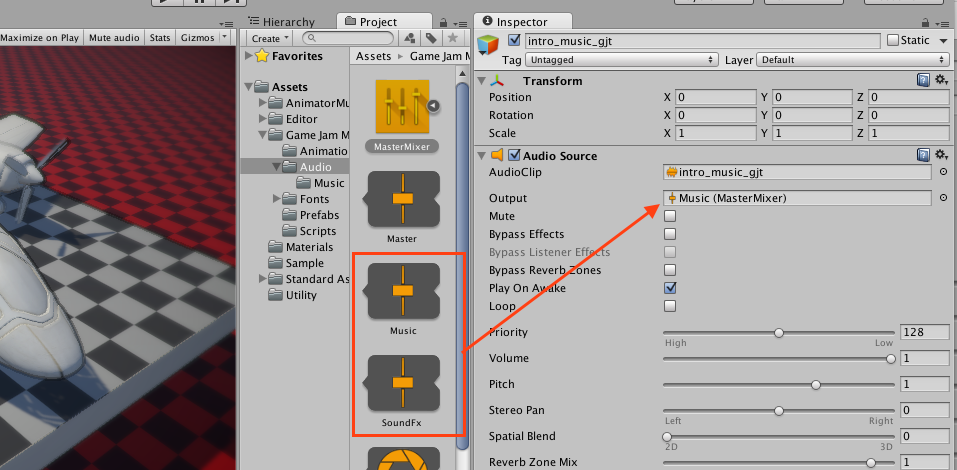Click the Position X value field
The image size is (957, 470).
tap(715, 97)
